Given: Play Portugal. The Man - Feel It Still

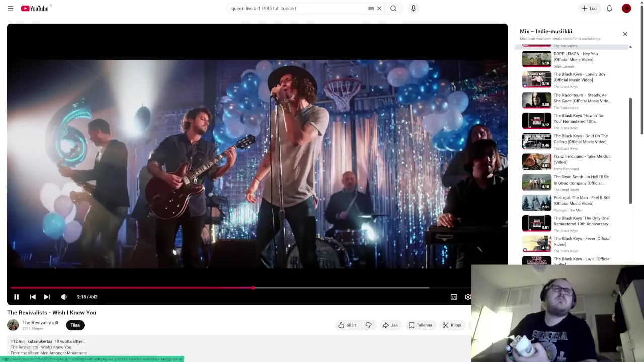Looking at the screenshot, I should (x=582, y=200).
